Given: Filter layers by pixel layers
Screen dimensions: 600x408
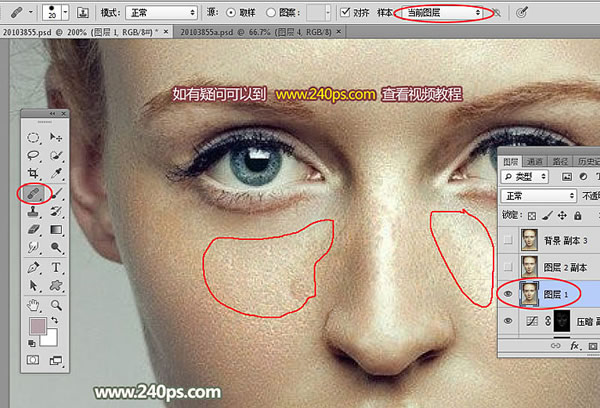Looking at the screenshot, I should [x=567, y=176].
